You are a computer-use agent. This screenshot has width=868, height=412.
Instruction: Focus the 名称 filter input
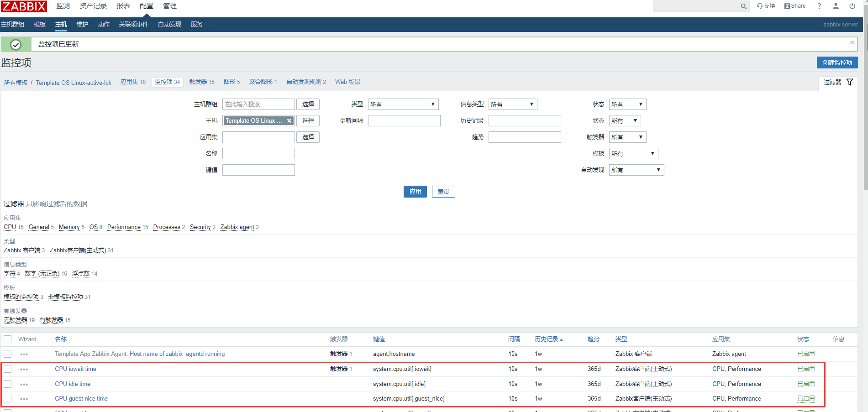tap(258, 154)
